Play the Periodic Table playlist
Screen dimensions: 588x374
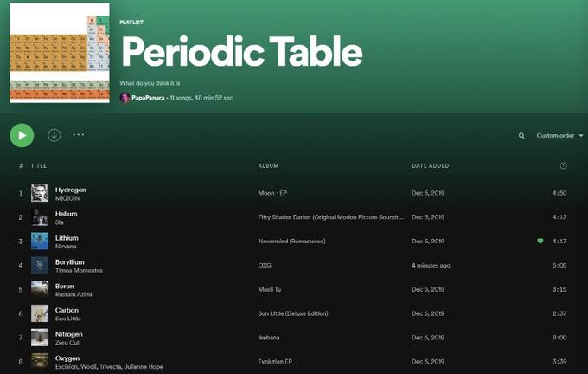point(22,135)
